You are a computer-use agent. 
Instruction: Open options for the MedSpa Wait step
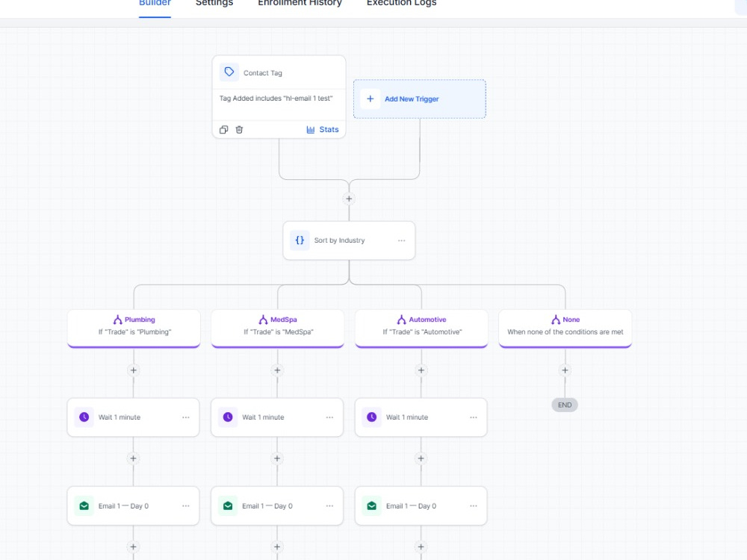(x=329, y=417)
